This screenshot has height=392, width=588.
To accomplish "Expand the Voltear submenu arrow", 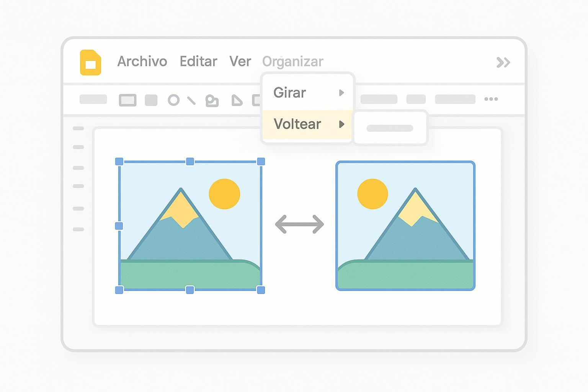I will point(341,124).
